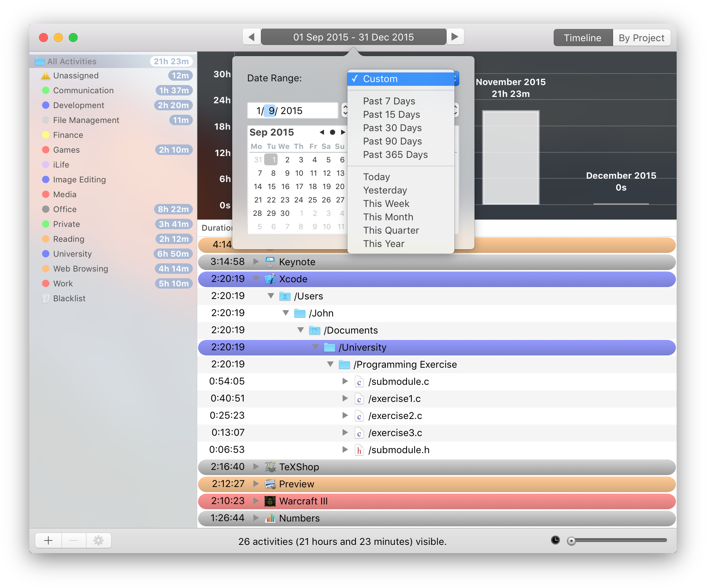Select the Work category
This screenshot has height=588, width=706.
coord(113,283)
